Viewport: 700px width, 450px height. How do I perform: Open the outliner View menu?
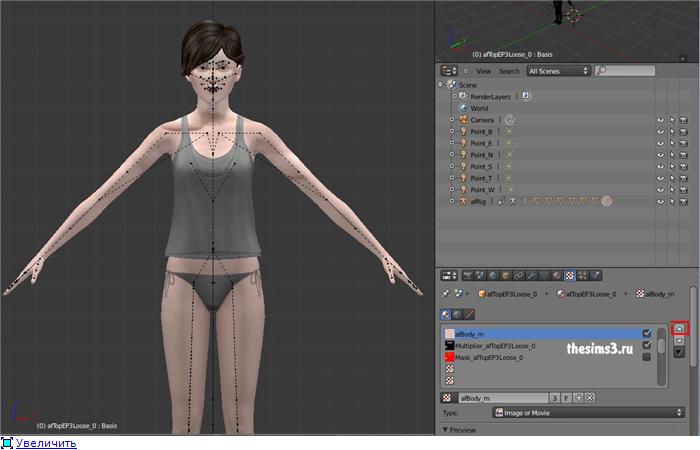483,71
